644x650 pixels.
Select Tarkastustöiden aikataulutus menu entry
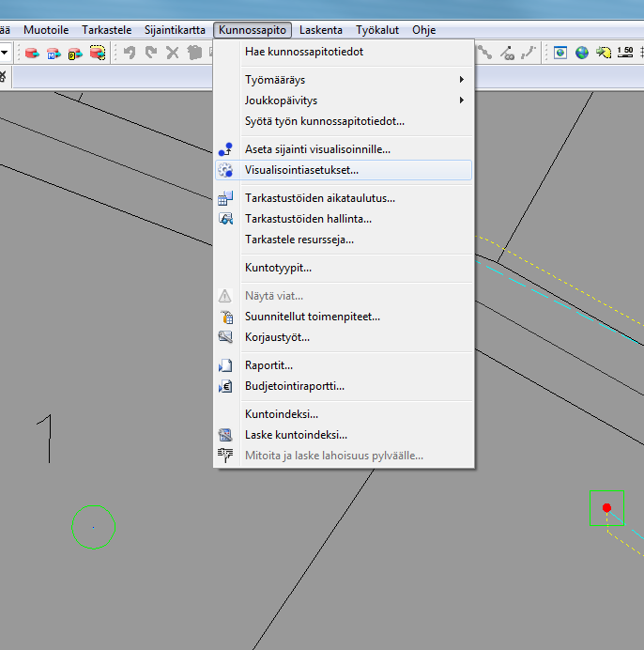coord(344,198)
